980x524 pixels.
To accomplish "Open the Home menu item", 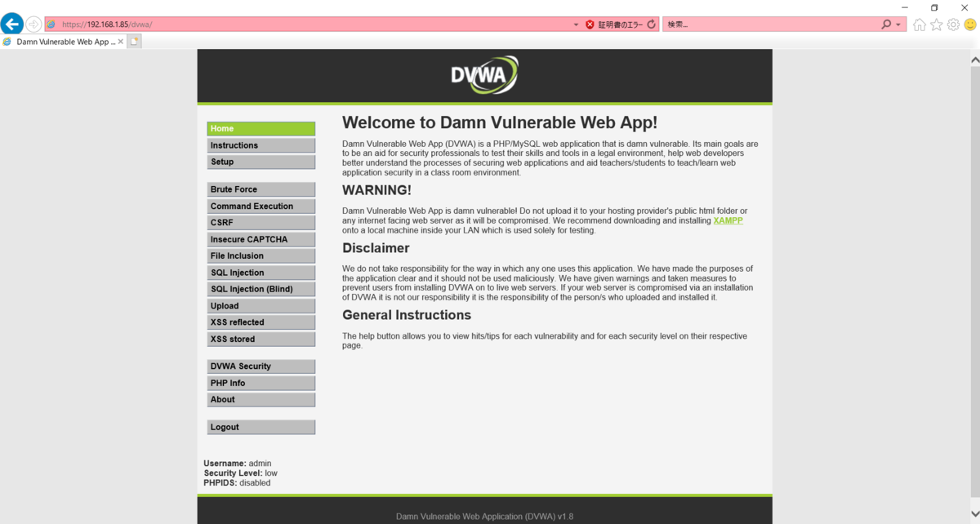I will pyautogui.click(x=261, y=129).
